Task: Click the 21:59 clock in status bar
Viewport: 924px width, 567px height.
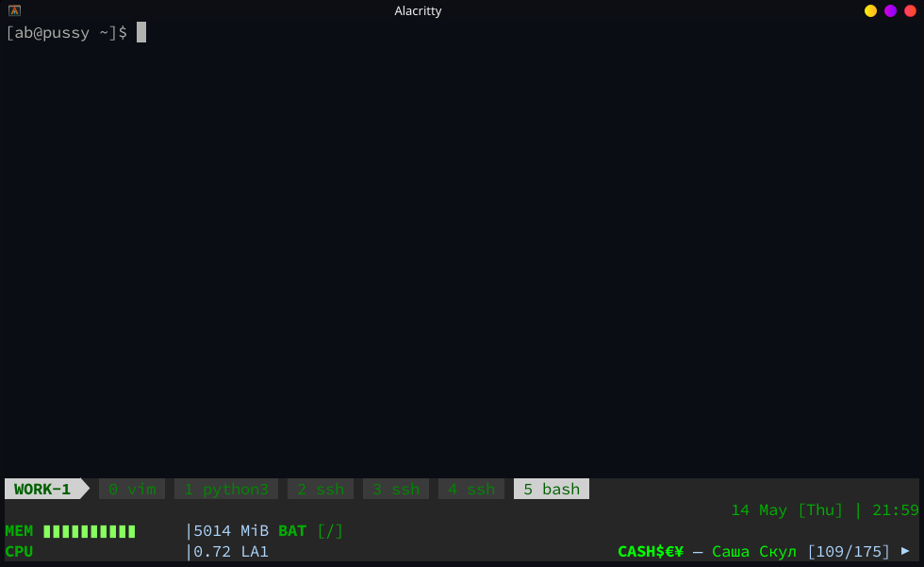Action: 895,510
